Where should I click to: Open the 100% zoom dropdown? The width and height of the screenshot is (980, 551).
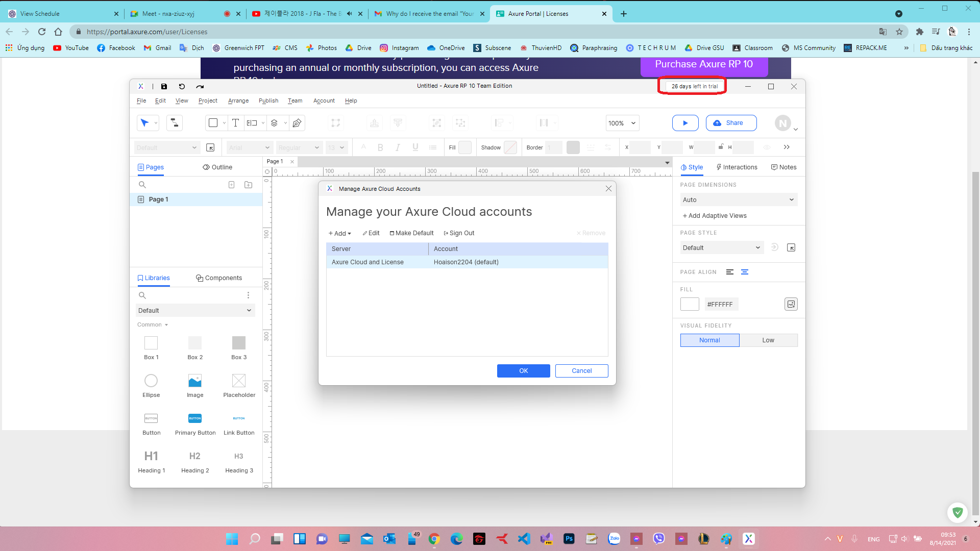[x=622, y=123]
